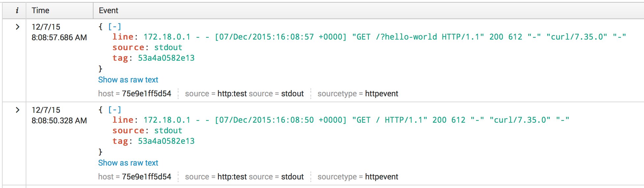Expand the 8:08:50.328 AM event row chevron
The image size is (644, 188).
click(x=17, y=110)
